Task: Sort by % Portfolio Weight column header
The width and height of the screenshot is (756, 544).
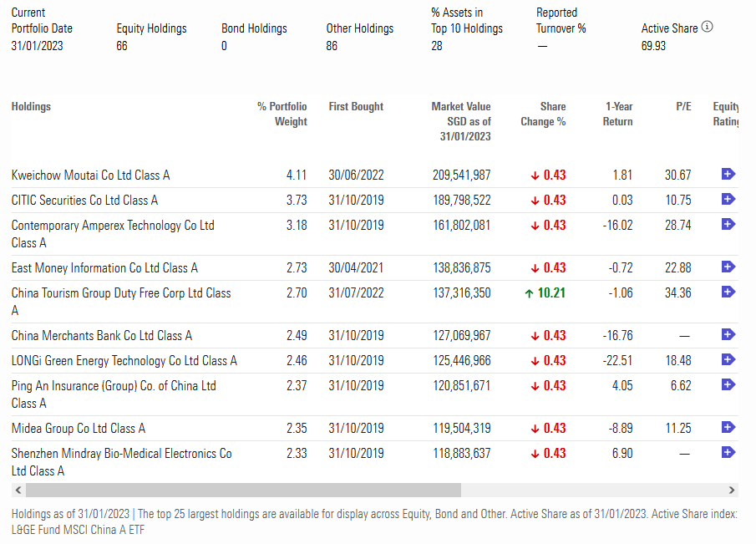Action: pos(282,114)
